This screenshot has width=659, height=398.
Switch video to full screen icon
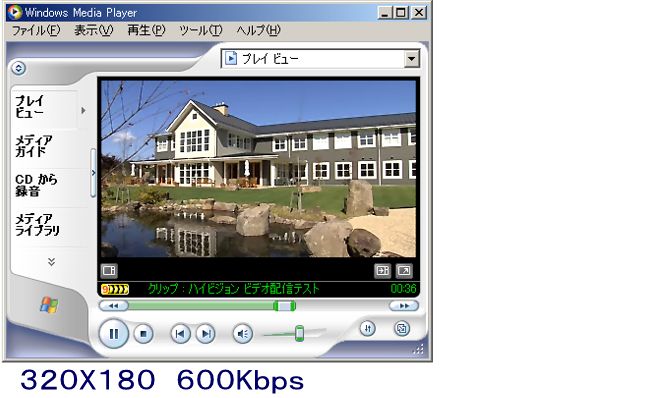coord(404,270)
